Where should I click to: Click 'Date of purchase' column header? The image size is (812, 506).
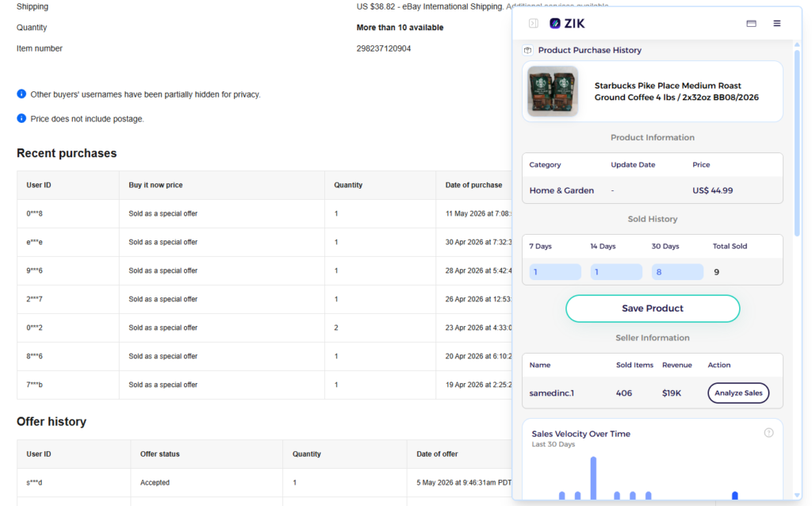point(474,185)
